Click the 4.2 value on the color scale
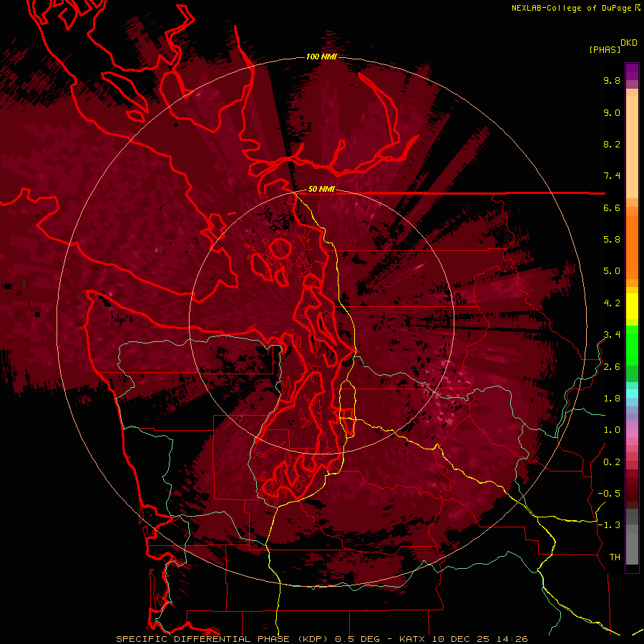Screen dimensions: 644x644 click(x=612, y=303)
